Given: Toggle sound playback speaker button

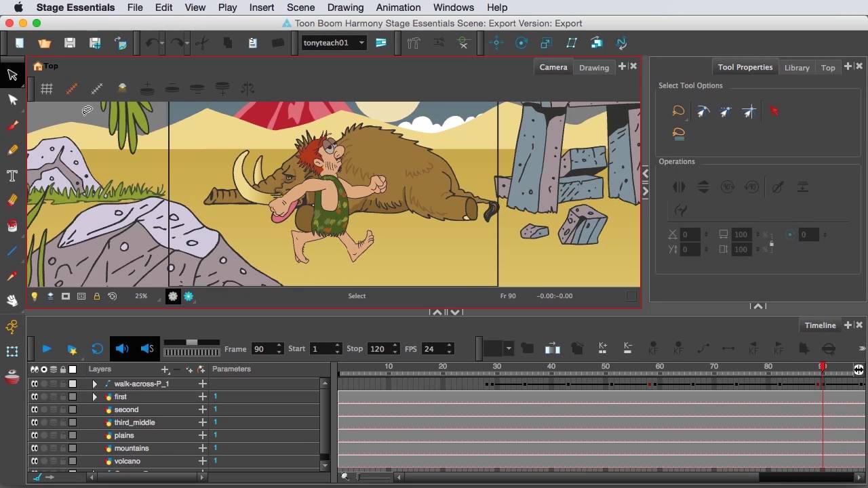Looking at the screenshot, I should tap(122, 348).
